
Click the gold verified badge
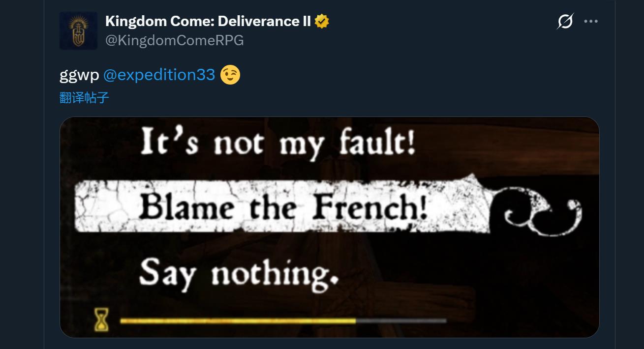[322, 22]
